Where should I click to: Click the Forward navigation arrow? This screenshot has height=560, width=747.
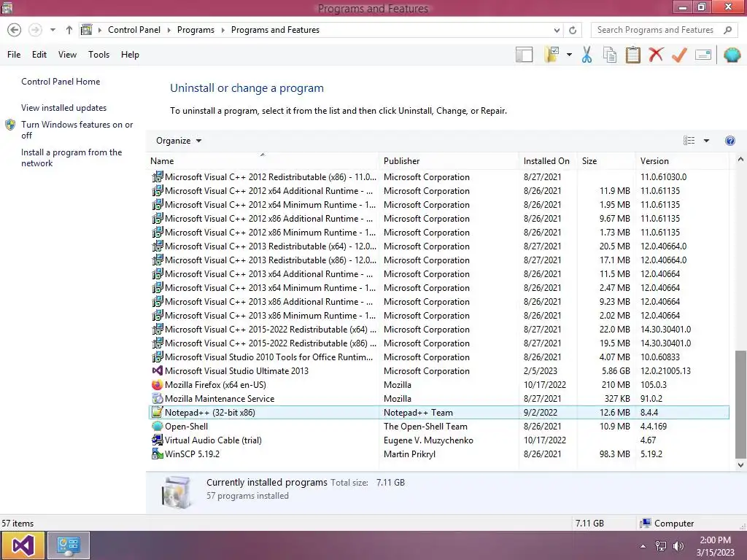(x=35, y=30)
